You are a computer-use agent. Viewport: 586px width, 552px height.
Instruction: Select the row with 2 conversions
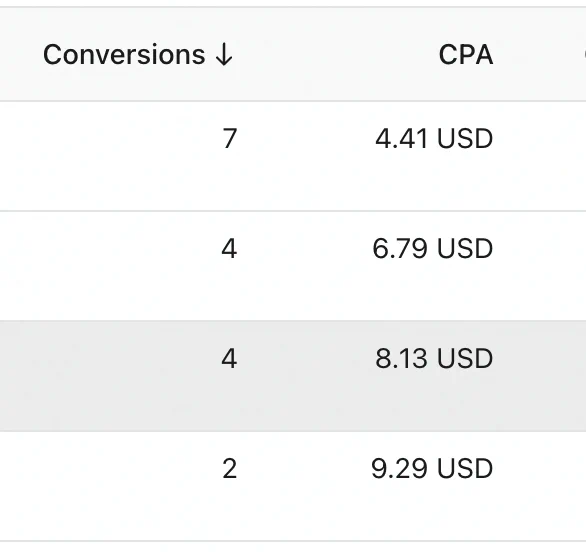(293, 486)
